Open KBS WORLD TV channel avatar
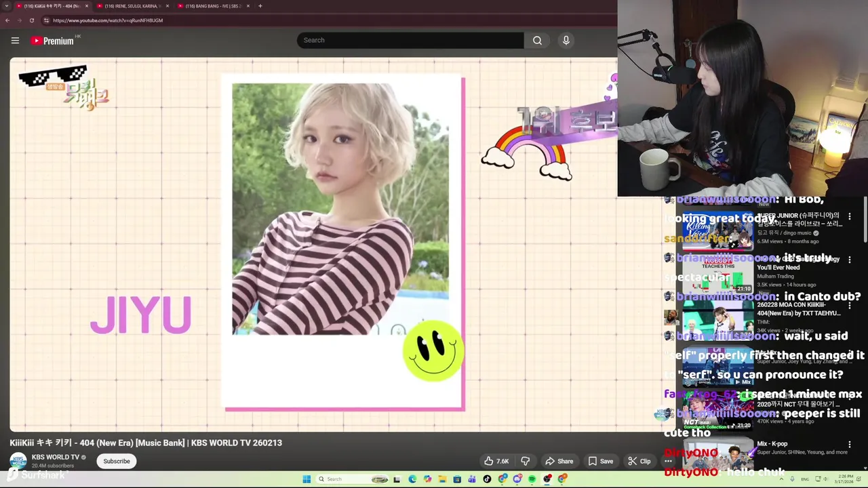The height and width of the screenshot is (488, 868). point(18,461)
